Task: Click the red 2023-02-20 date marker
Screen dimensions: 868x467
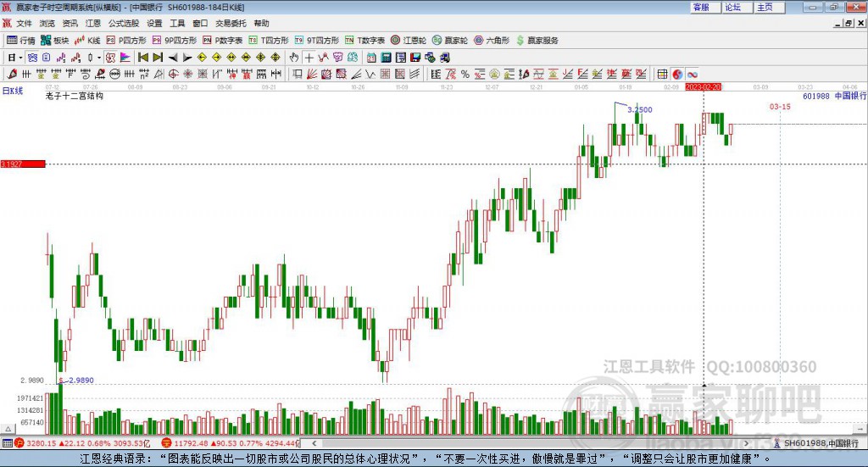Action: [703, 87]
